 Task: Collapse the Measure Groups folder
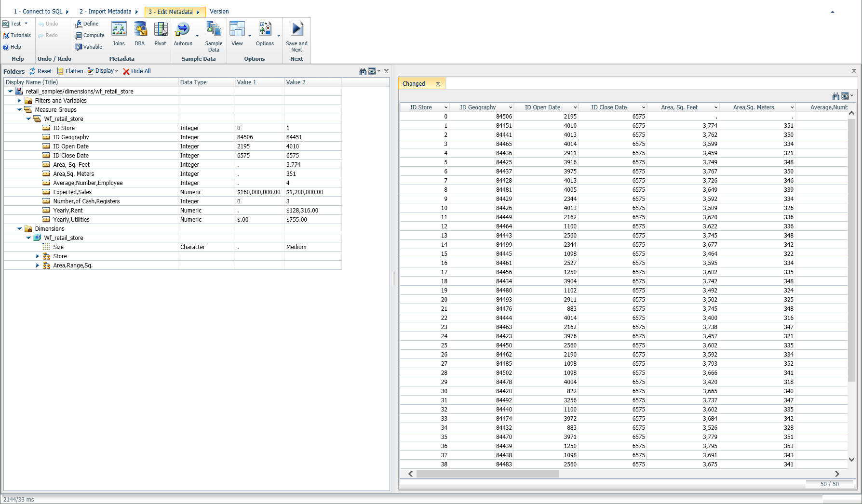[19, 110]
